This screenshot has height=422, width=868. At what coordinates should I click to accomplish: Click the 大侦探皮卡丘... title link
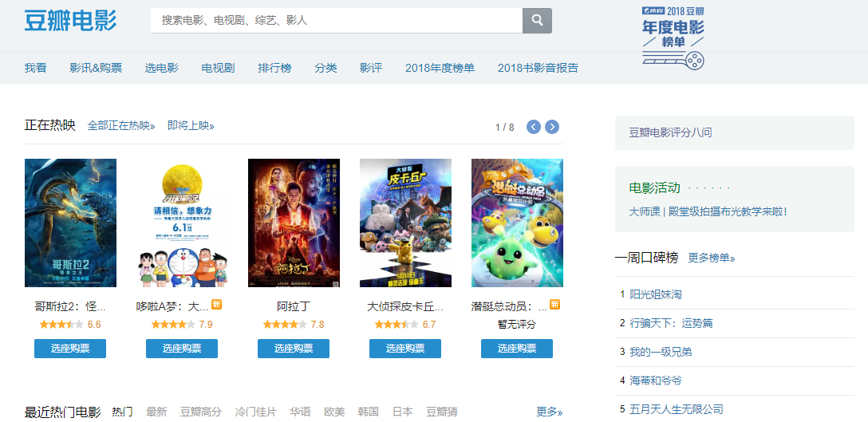[405, 306]
